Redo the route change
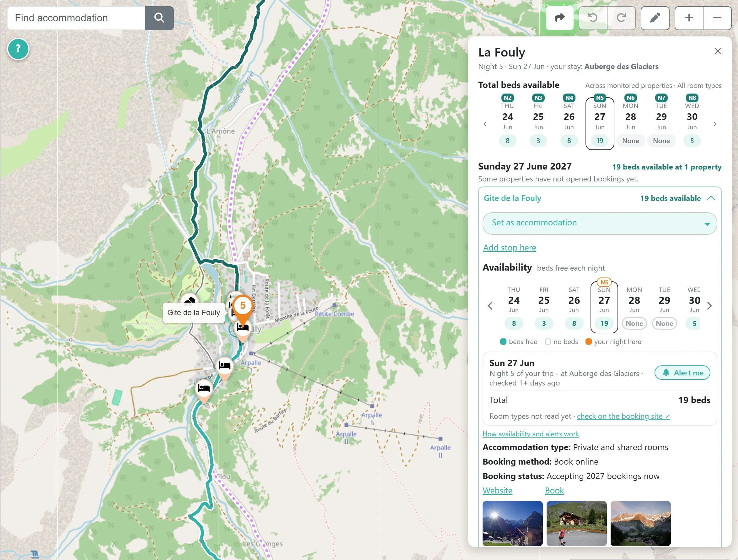The width and height of the screenshot is (738, 560). click(621, 18)
